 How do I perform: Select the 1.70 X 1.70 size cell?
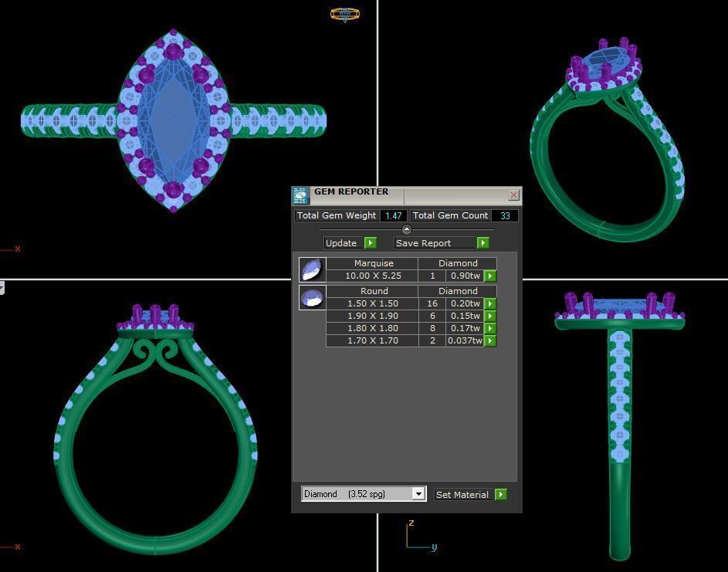[x=372, y=340]
